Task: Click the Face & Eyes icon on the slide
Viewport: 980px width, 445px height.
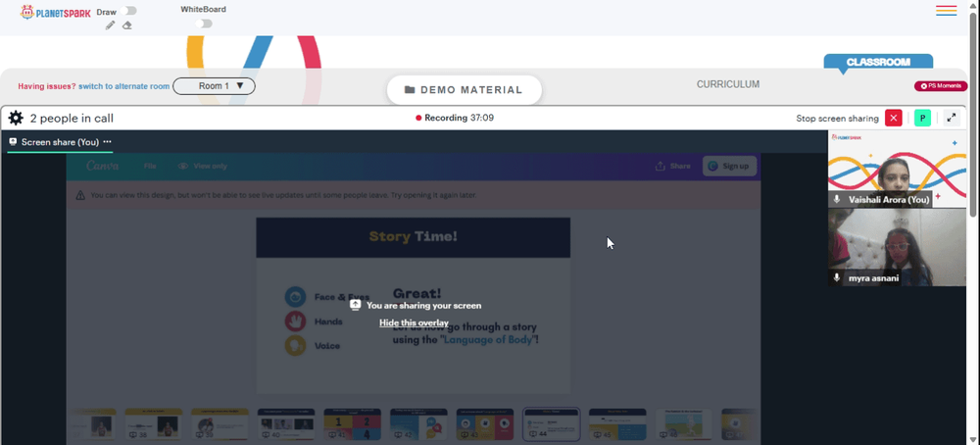Action: (x=295, y=297)
